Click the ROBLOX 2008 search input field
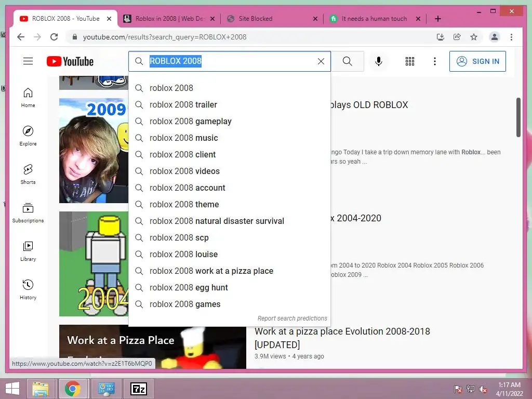Image resolution: width=532 pixels, height=399 pixels. pos(230,61)
